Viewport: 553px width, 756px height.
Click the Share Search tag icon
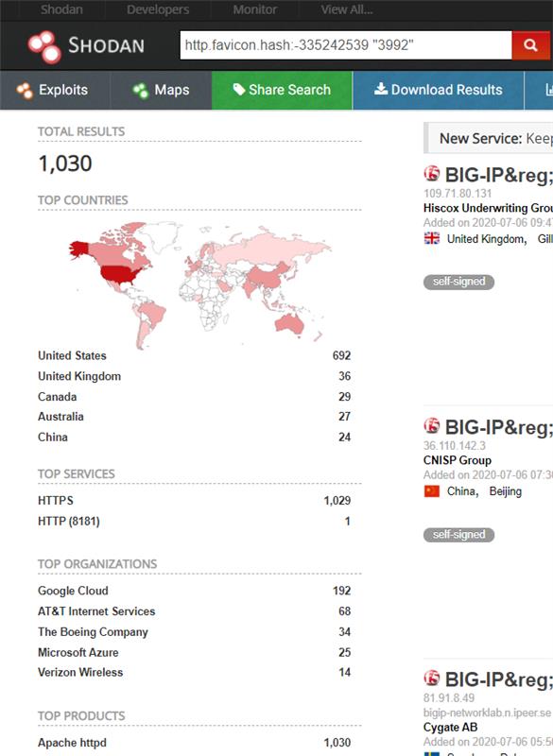click(x=239, y=89)
